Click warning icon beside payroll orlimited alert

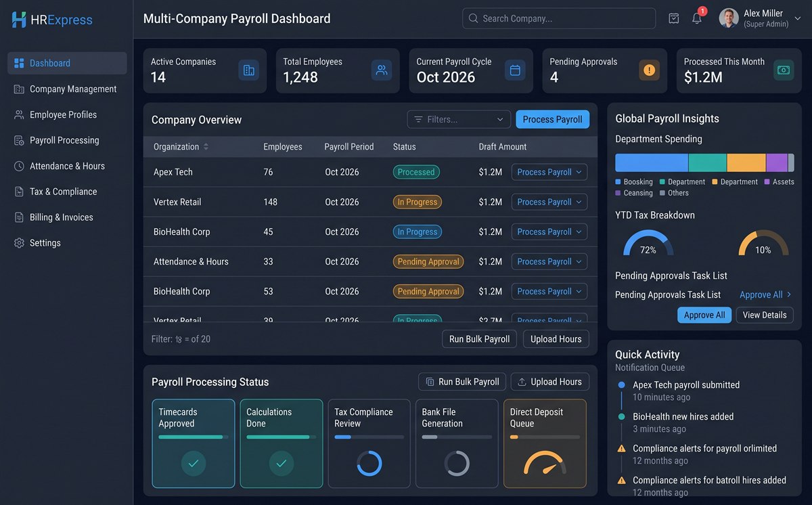click(x=621, y=448)
